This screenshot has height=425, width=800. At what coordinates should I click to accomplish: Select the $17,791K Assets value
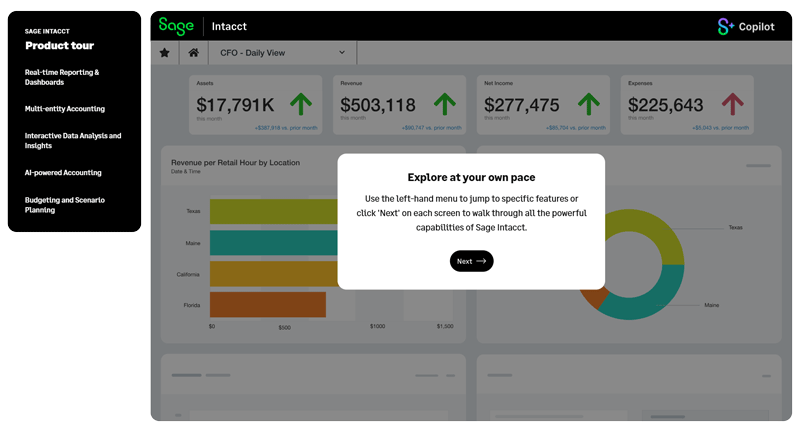coord(235,105)
